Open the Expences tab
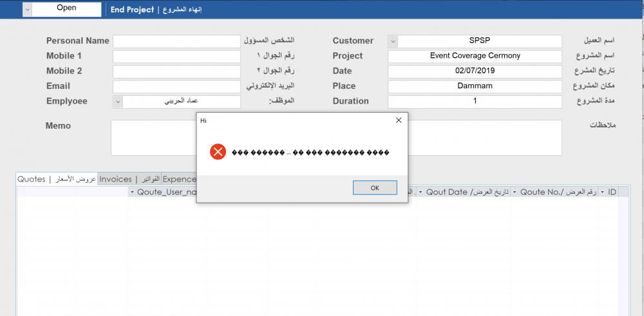This screenshot has width=644, height=316. [179, 180]
